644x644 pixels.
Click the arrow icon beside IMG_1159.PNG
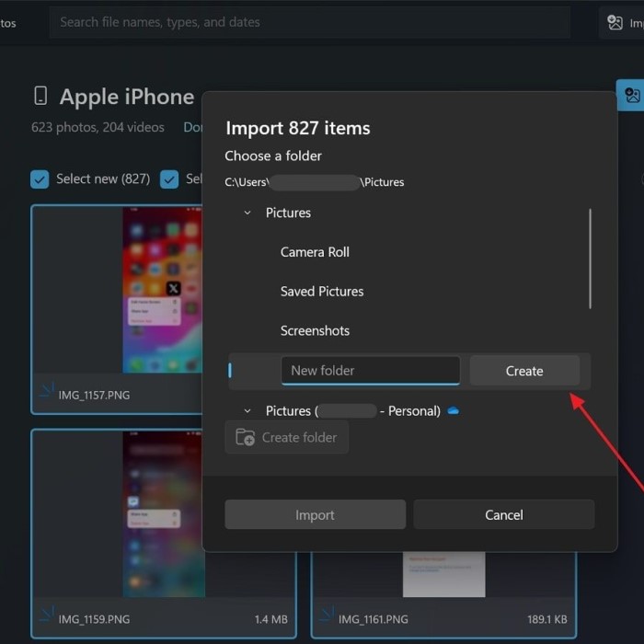(x=47, y=615)
